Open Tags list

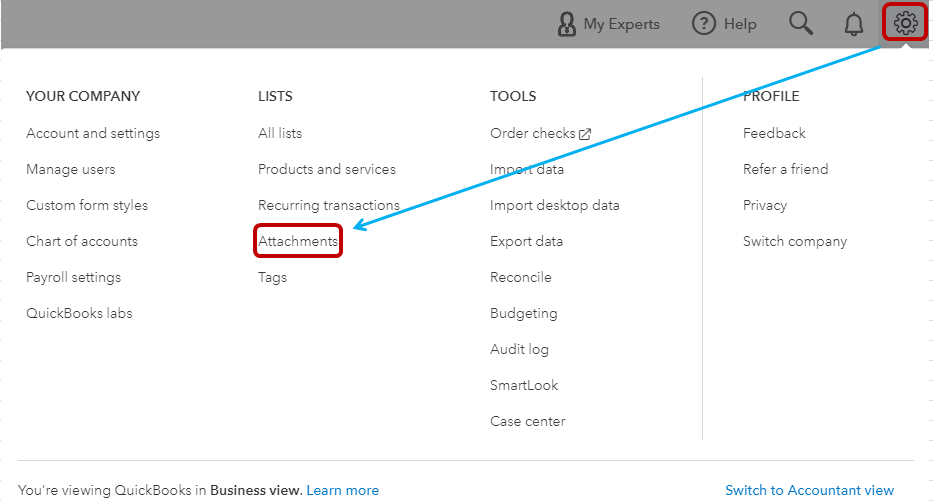pos(273,277)
